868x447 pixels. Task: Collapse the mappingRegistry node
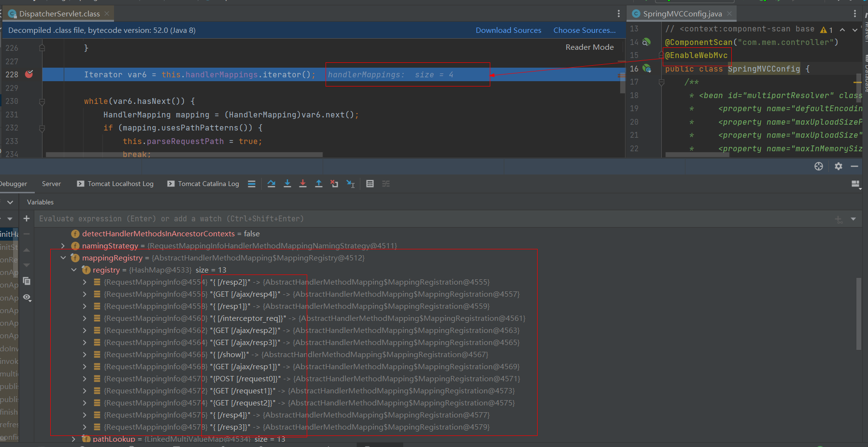pos(63,258)
